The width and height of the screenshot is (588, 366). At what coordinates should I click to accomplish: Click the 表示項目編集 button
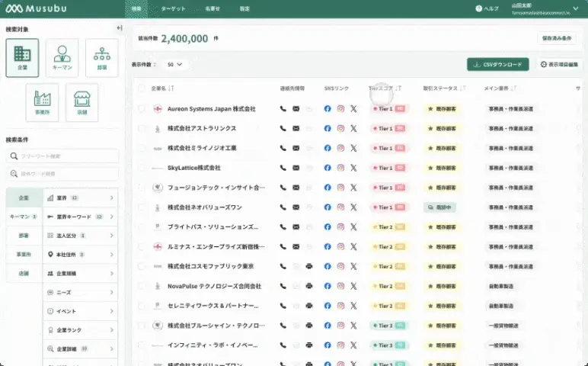pos(559,65)
